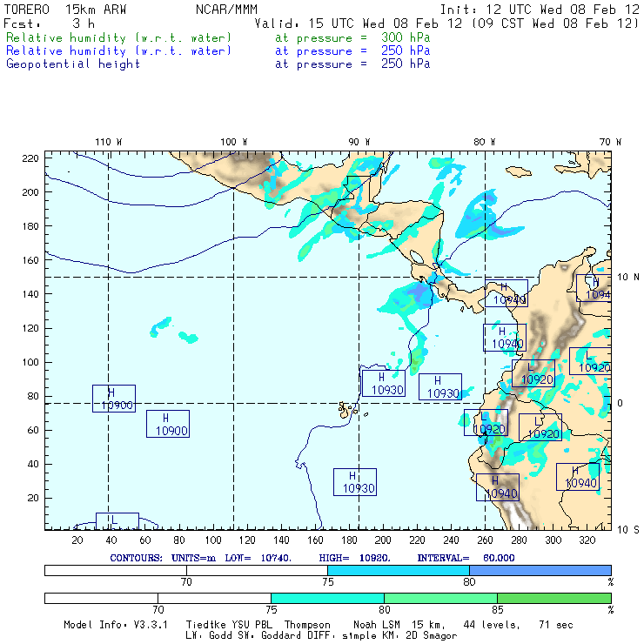Select the "Init: 12 UTC Wed 08 Feb 12" text

click(x=540, y=10)
